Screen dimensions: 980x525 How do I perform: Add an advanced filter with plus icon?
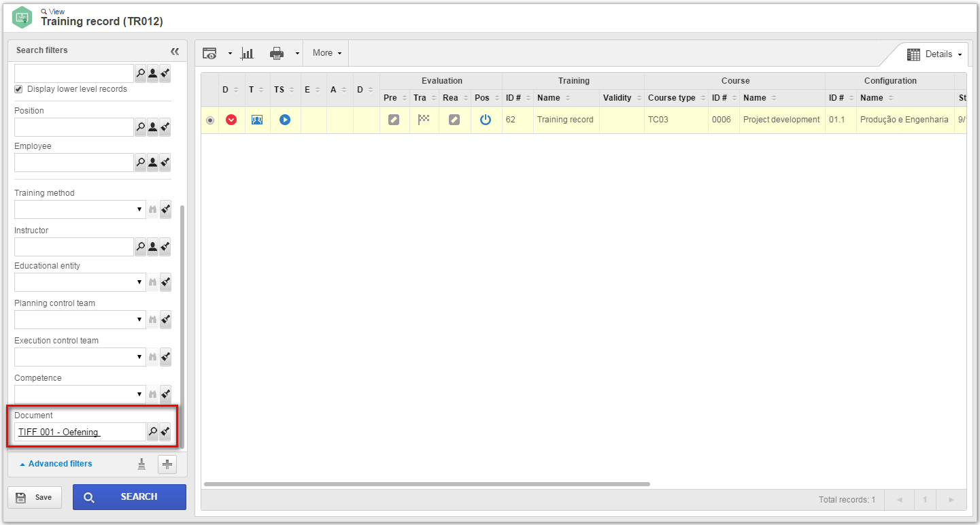click(x=167, y=464)
